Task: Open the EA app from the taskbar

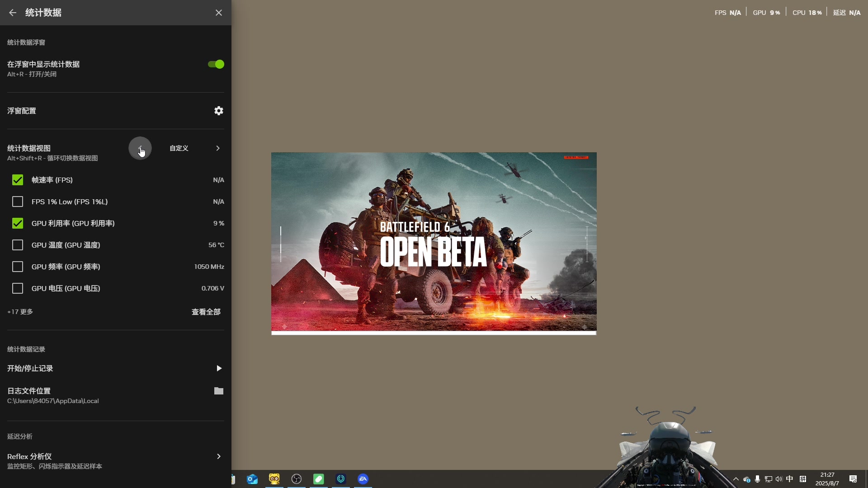Action: click(x=363, y=479)
